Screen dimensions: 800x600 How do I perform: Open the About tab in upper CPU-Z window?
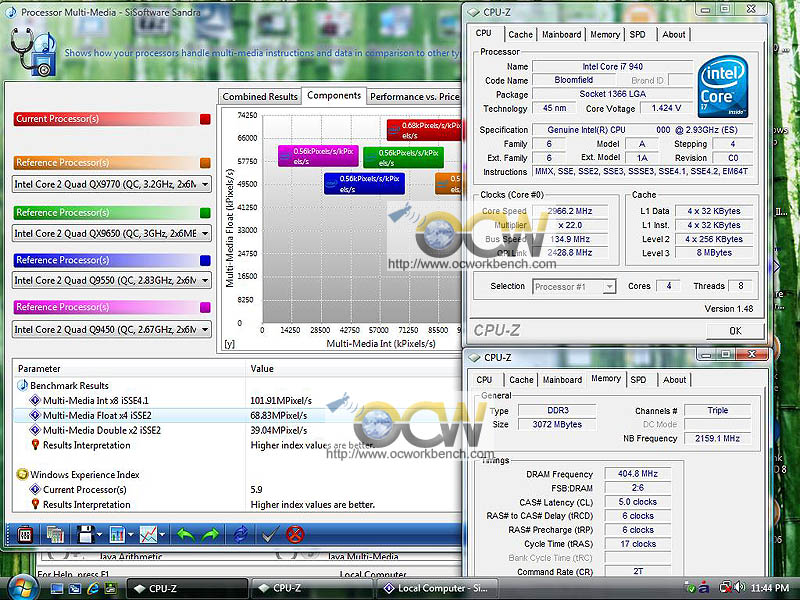tap(673, 35)
